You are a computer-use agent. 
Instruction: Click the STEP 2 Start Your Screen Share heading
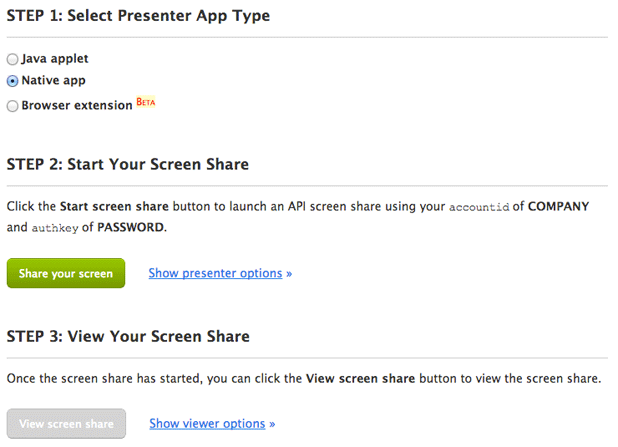[x=128, y=164]
